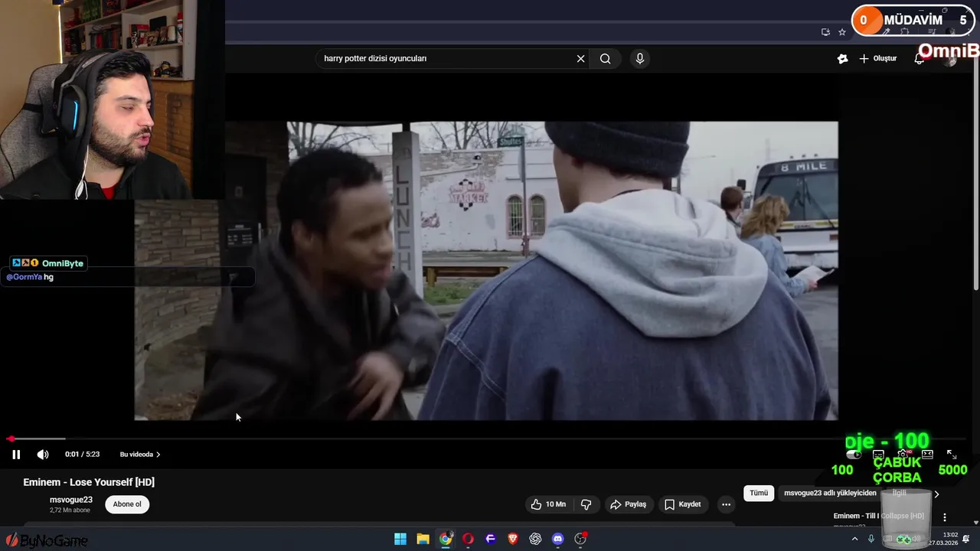Open the Oluştur create button
The height and width of the screenshot is (551, 980).
(x=877, y=59)
